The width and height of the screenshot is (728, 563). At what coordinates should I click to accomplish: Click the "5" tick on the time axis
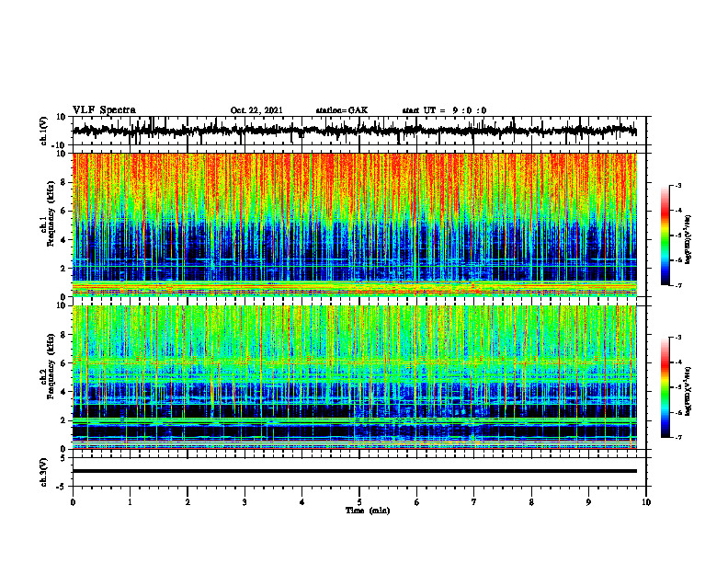359,502
